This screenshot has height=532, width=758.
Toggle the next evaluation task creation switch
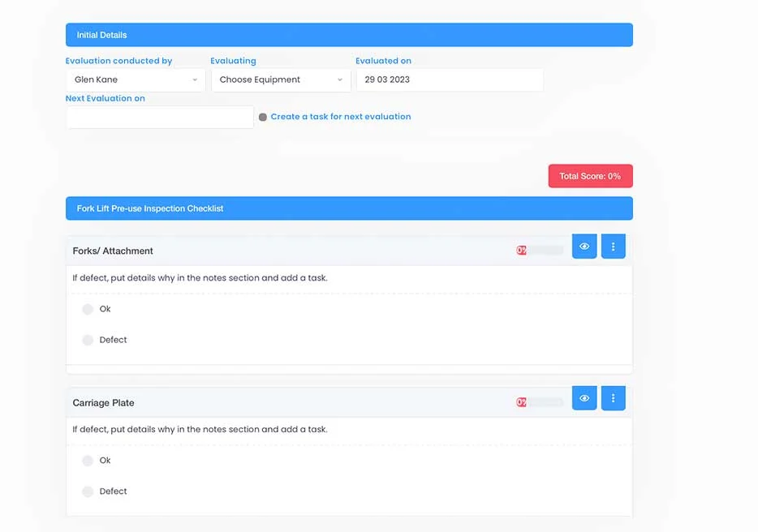point(262,117)
